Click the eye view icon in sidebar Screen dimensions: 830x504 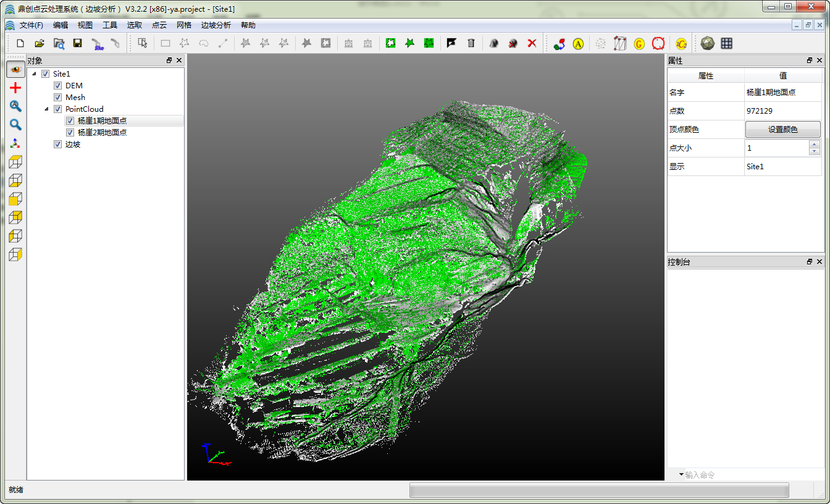[15, 70]
